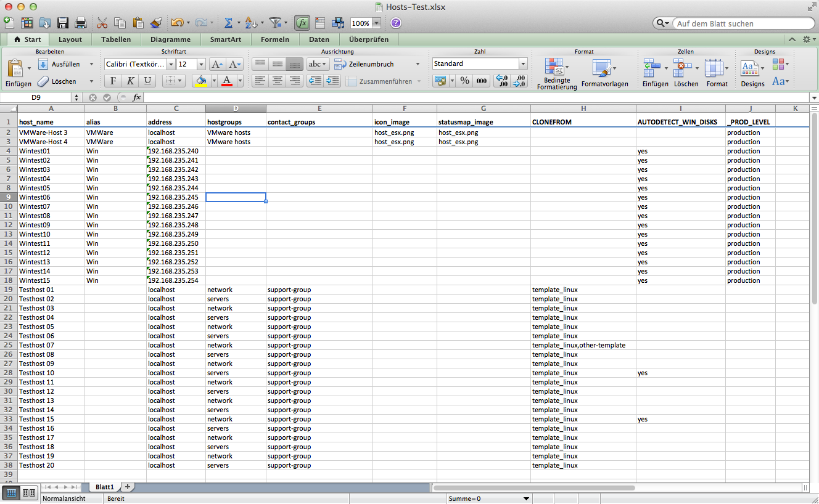Center text horizontally in the alignment group
The width and height of the screenshot is (819, 504).
click(278, 81)
